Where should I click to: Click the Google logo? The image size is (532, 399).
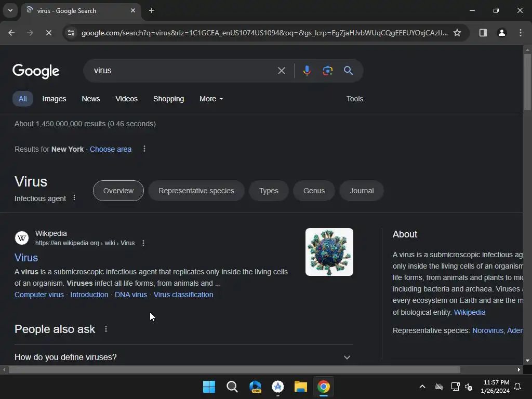tap(36, 71)
